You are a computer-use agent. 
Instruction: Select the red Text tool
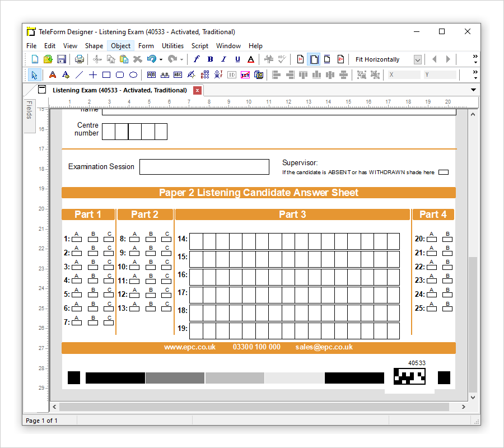(53, 75)
